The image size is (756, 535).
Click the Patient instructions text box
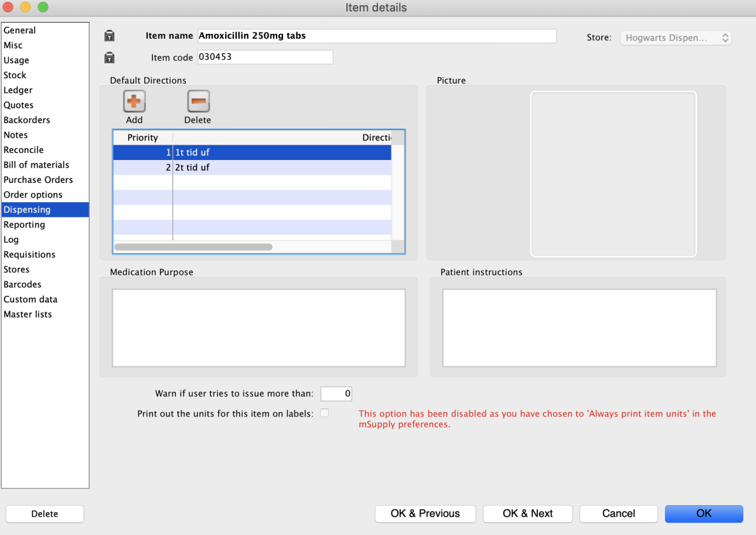pyautogui.click(x=579, y=328)
